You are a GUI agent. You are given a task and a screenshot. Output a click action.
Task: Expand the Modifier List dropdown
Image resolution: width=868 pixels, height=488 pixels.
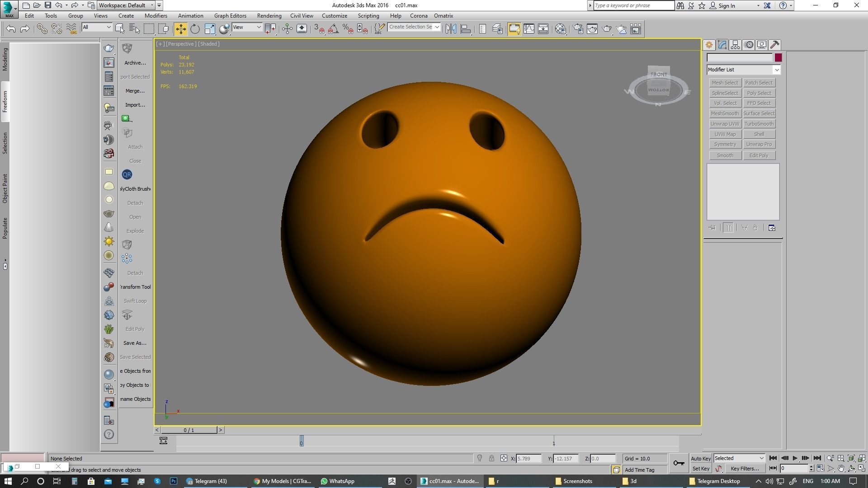(776, 70)
